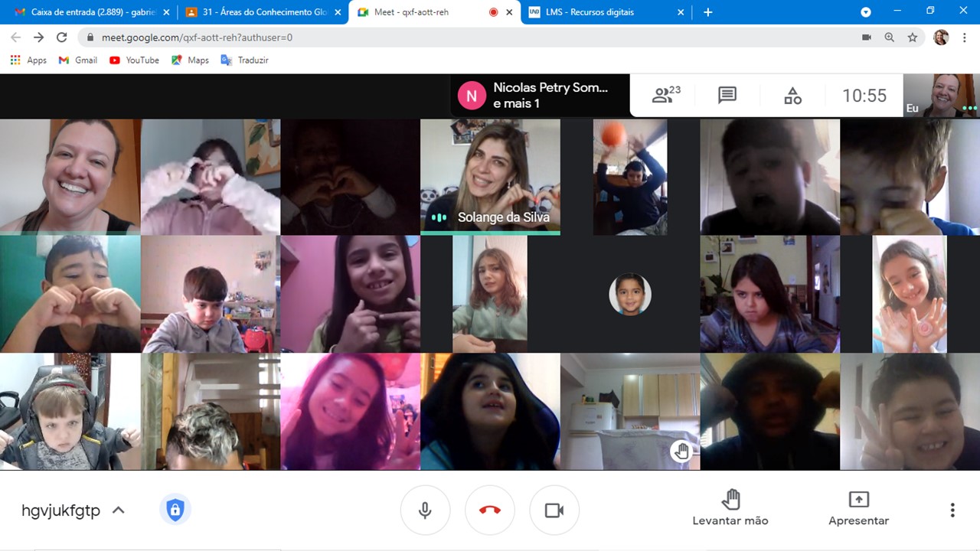Expand meeting details chevron beside hgvjukfgtp

tap(119, 510)
